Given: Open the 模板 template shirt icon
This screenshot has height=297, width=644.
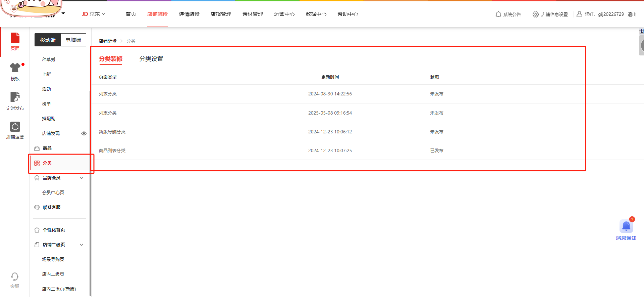Looking at the screenshot, I should click(15, 68).
